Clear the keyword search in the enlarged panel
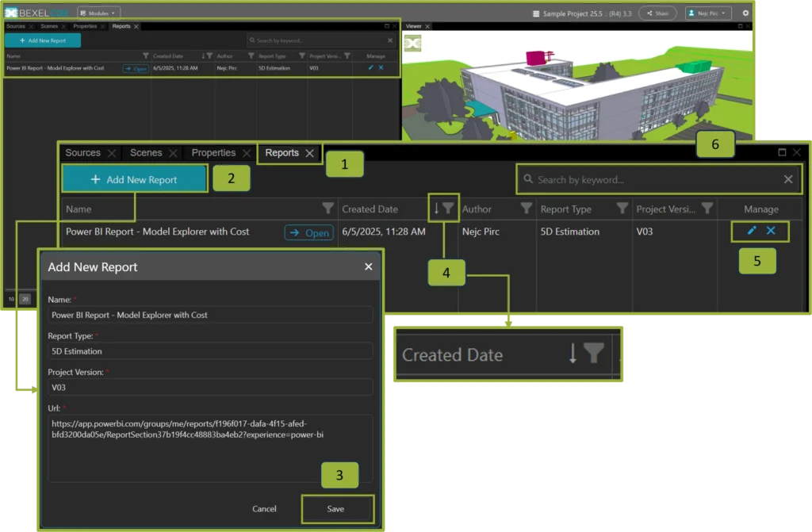The image size is (812, 532). pyautogui.click(x=788, y=179)
